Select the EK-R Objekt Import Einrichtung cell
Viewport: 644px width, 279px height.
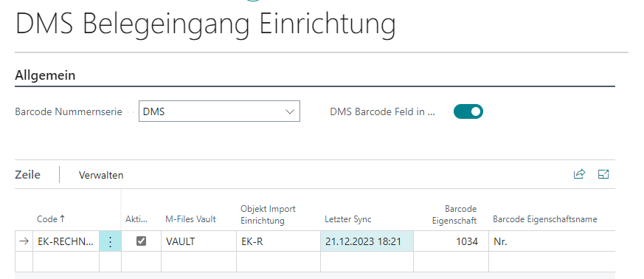tap(278, 241)
